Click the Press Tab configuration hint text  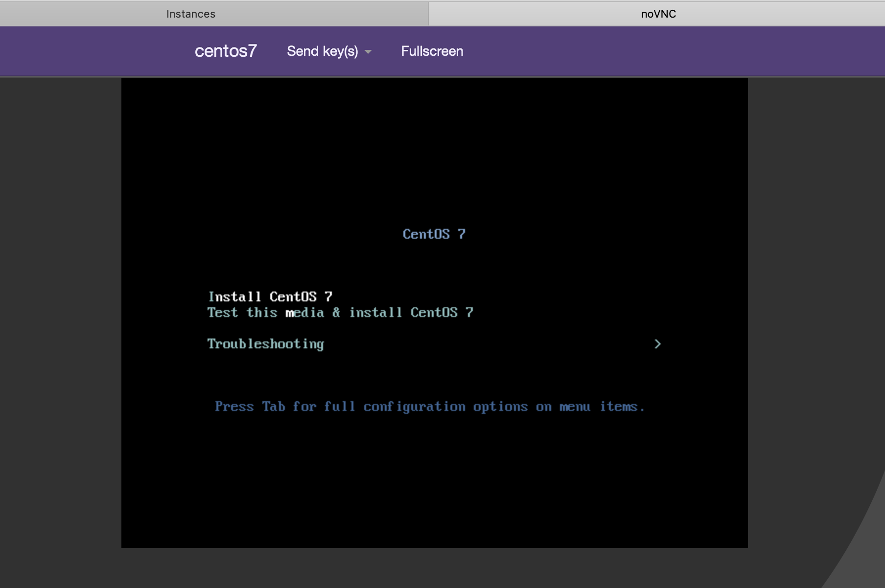[430, 407]
